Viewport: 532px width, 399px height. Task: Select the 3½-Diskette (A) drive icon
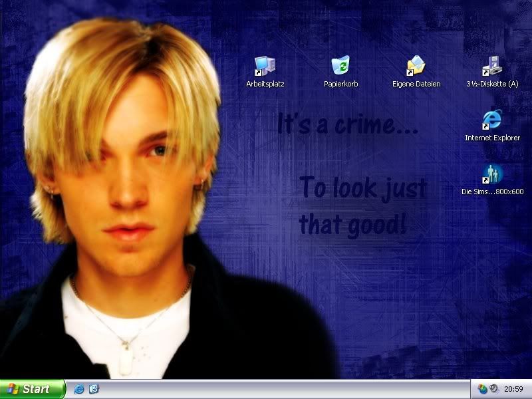click(492, 66)
